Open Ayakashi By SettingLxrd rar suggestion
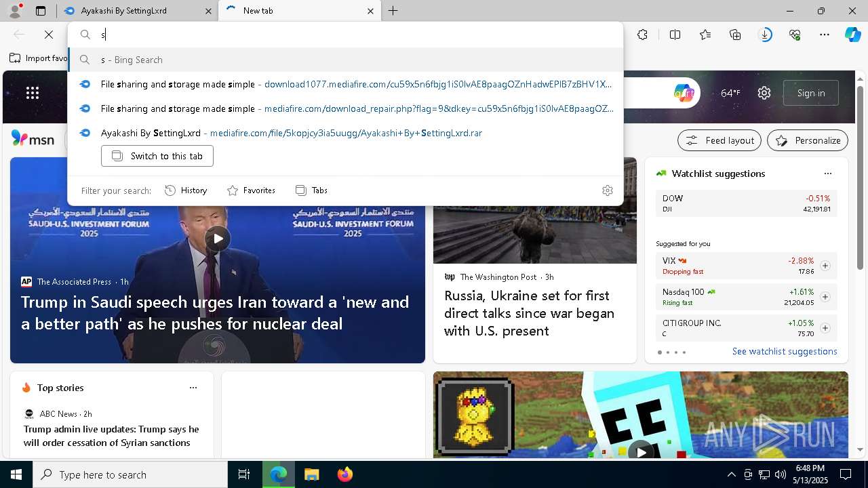The image size is (868, 488). point(346,133)
